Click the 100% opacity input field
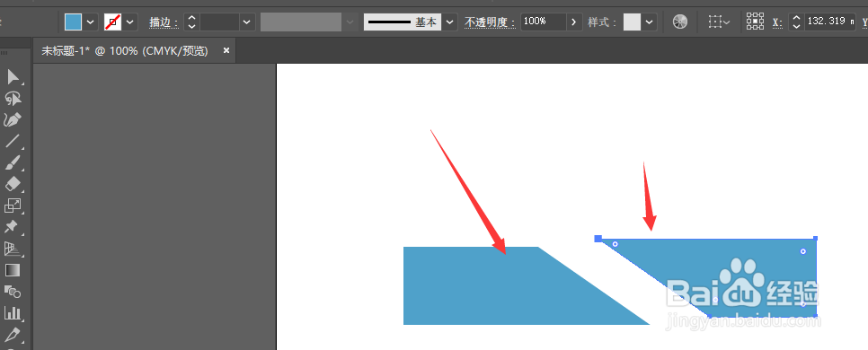The width and height of the screenshot is (868, 350). click(x=544, y=22)
